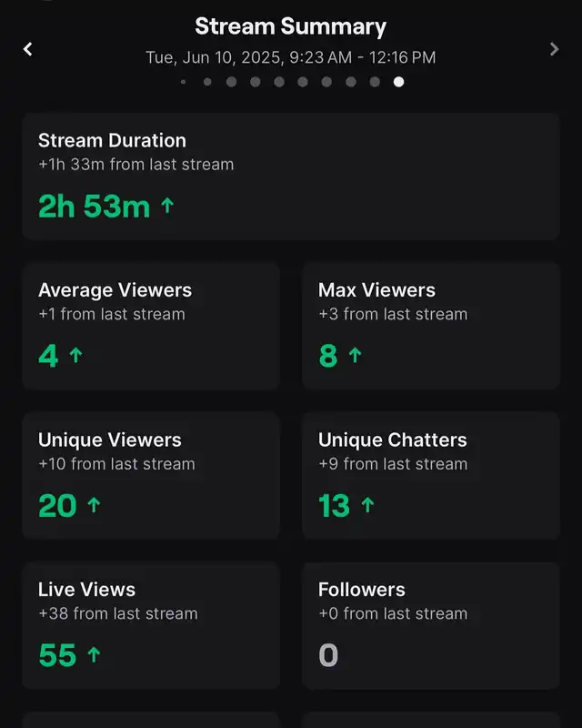Select the Unique Chatters stat card
Viewport: 582px width, 728px height.
click(430, 475)
